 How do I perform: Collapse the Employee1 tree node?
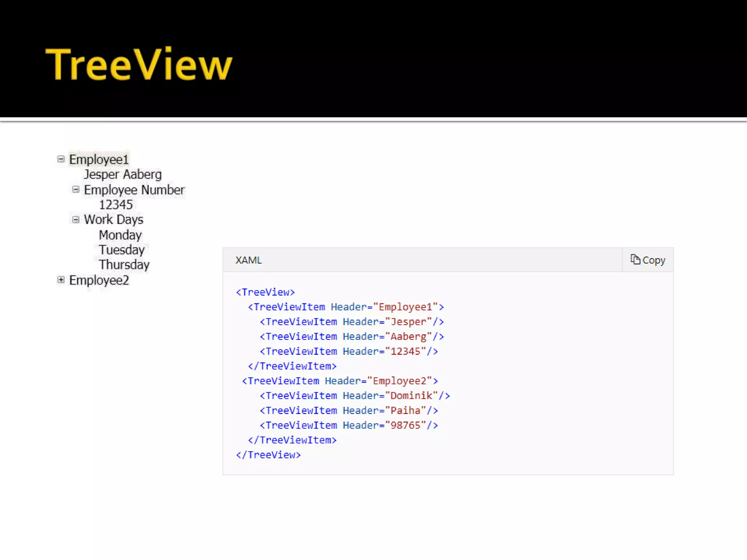(61, 159)
